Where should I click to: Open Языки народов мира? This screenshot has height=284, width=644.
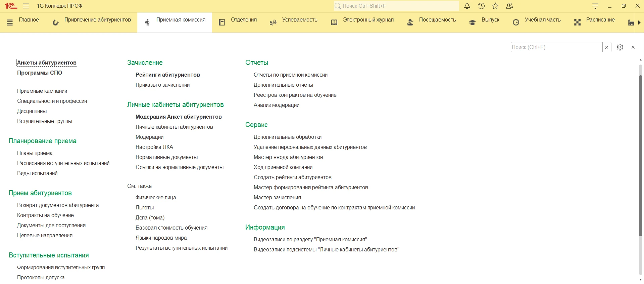[161, 238]
